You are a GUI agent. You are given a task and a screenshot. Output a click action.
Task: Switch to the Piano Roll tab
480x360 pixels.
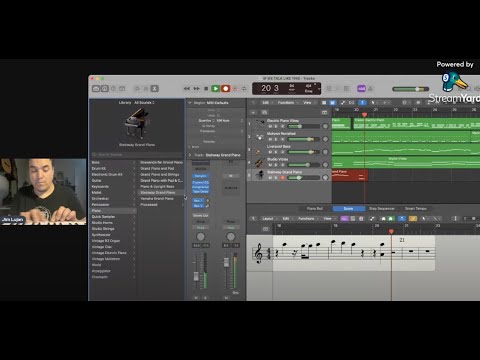click(315, 209)
